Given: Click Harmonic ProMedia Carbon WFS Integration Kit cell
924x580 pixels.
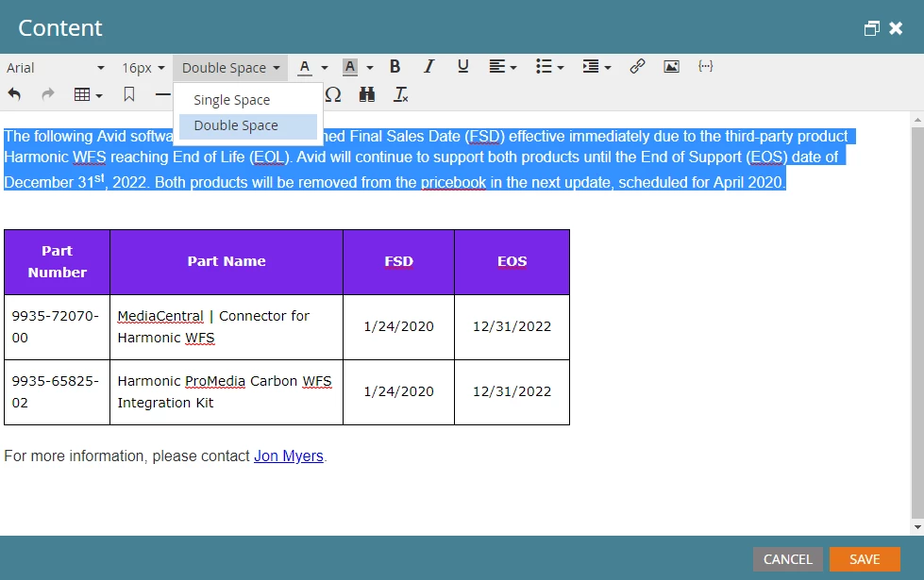Looking at the screenshot, I should pyautogui.click(x=227, y=392).
